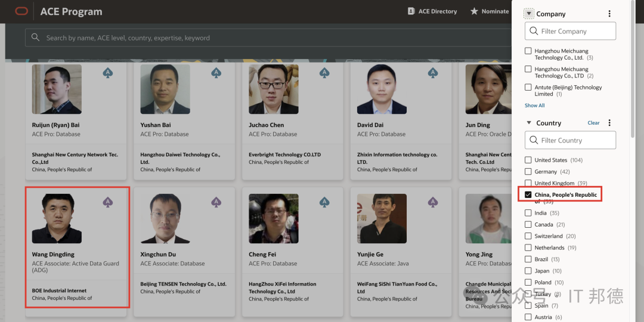This screenshot has width=644, height=322.
Task: Click the Nominate star link
Action: [490, 11]
